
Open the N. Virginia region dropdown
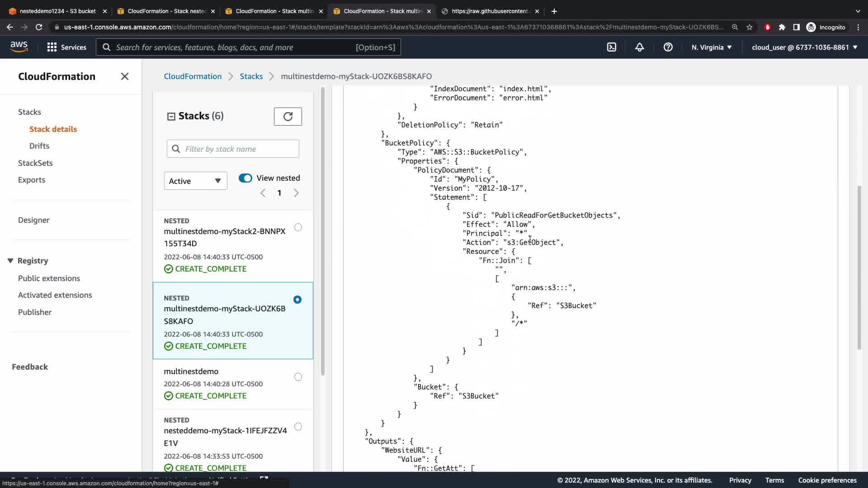coord(711,47)
